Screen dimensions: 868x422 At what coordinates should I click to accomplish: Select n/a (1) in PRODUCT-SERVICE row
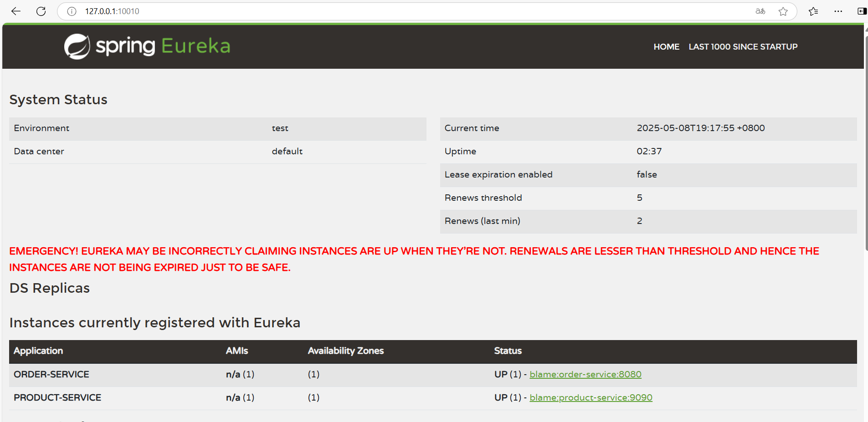[240, 397]
